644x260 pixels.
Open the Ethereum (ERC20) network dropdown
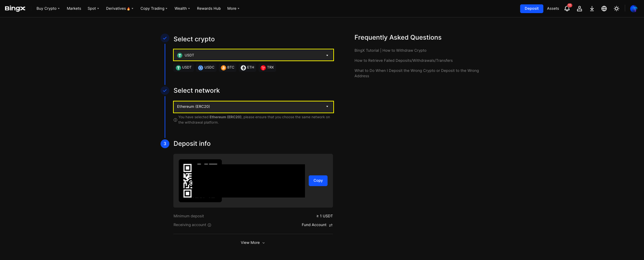tap(253, 107)
